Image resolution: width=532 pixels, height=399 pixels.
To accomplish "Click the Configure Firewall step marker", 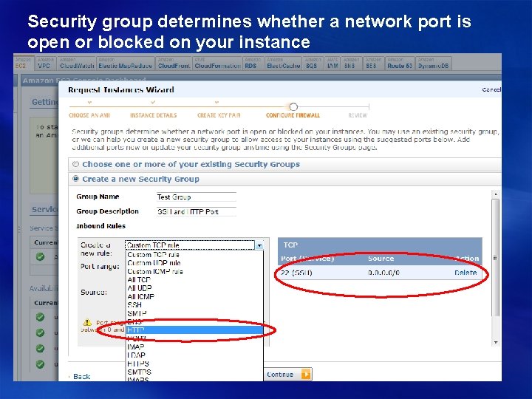I will (x=293, y=107).
